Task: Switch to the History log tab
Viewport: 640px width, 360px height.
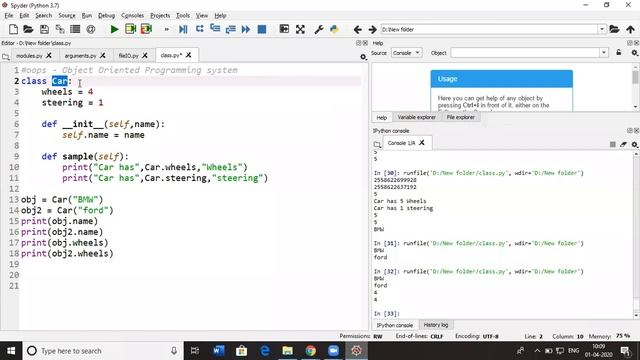Action: point(436,325)
